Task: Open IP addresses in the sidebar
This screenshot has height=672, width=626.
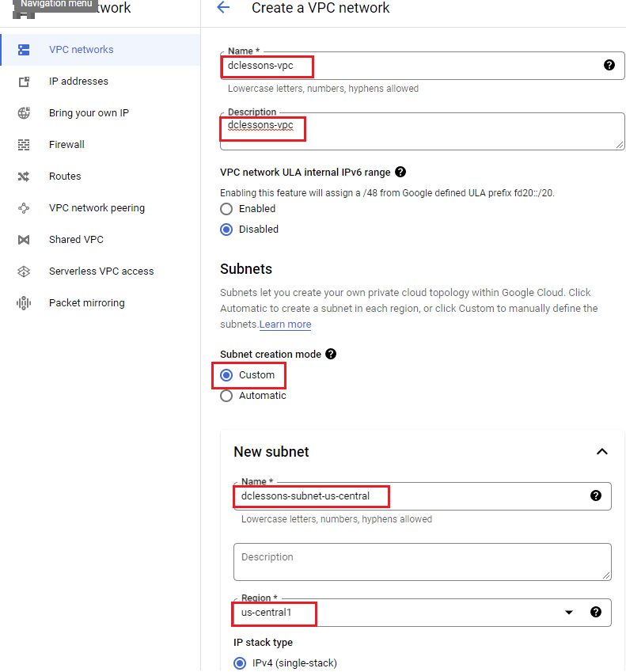Action: (101, 82)
